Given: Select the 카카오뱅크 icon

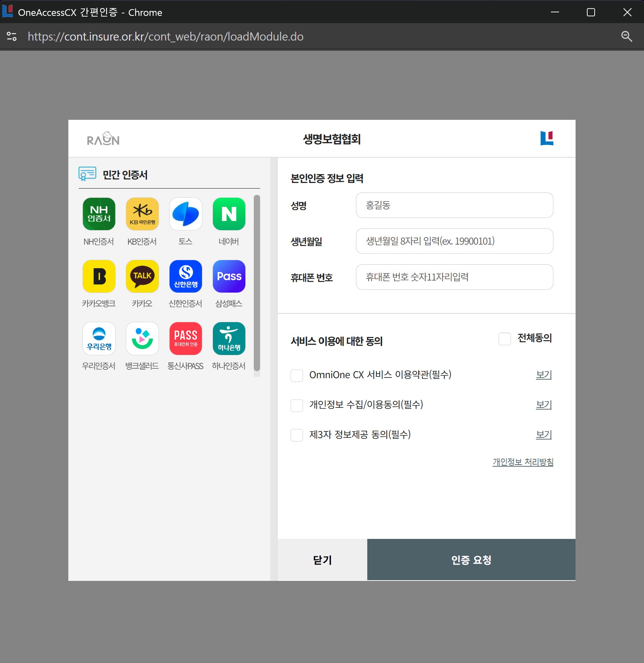Looking at the screenshot, I should click(x=99, y=276).
